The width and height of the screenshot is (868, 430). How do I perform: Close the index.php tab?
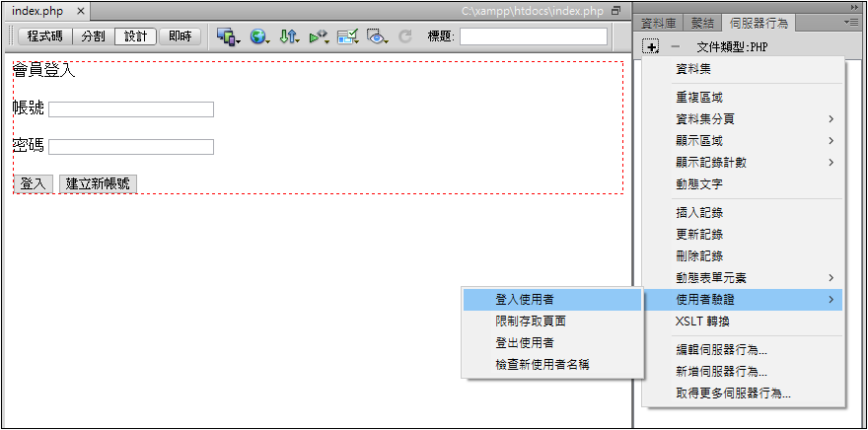coord(80,11)
